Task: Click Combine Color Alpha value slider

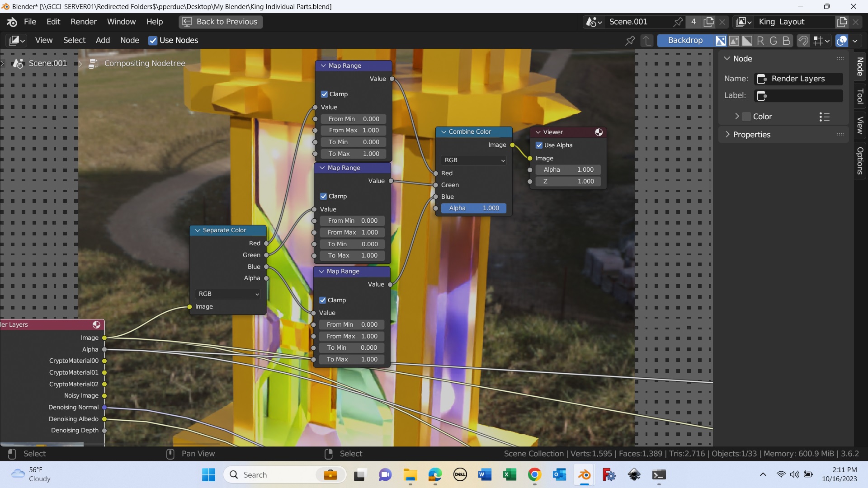Action: (x=473, y=208)
